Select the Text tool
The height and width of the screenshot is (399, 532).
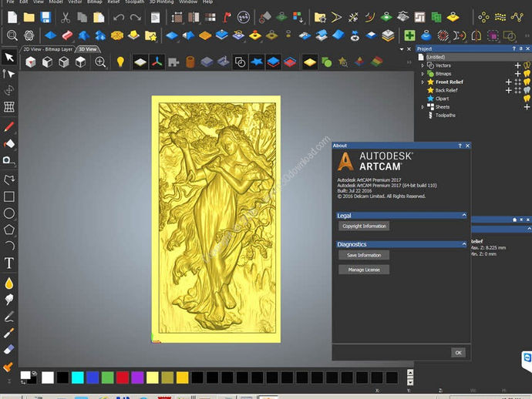[x=9, y=263]
